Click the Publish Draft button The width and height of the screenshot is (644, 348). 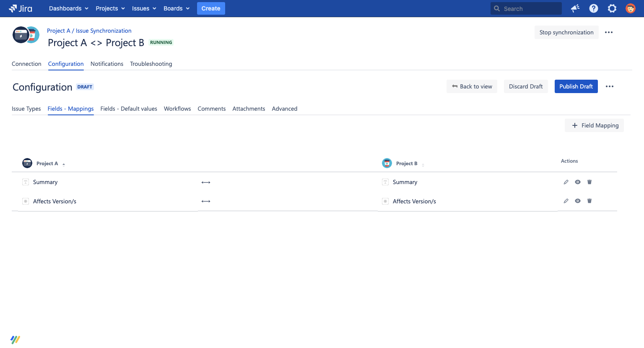pyautogui.click(x=576, y=86)
